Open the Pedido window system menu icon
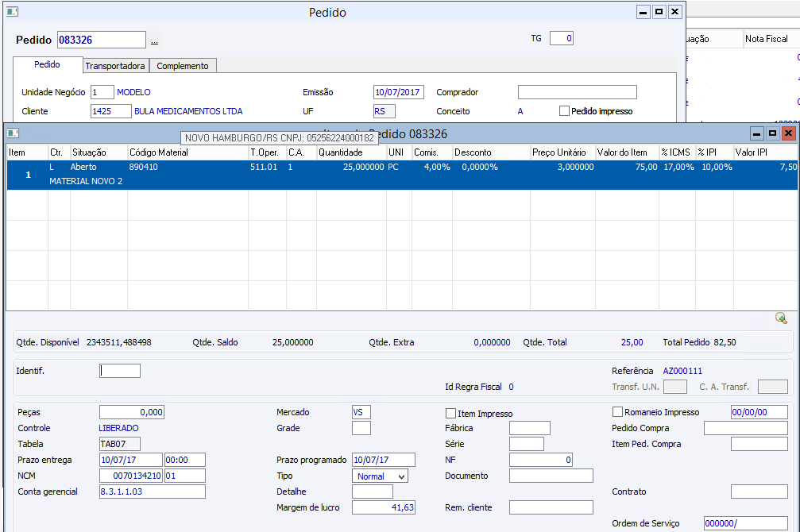This screenshot has height=532, width=800. pyautogui.click(x=12, y=12)
